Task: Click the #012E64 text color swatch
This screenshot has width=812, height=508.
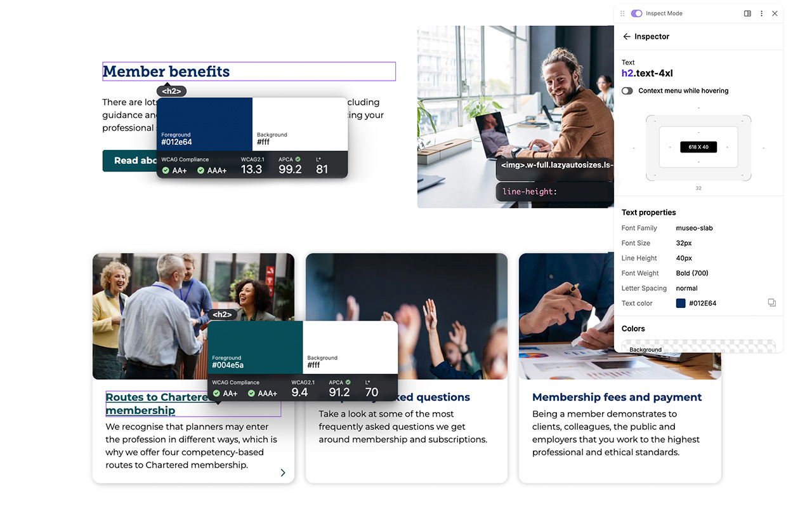Action: click(681, 304)
